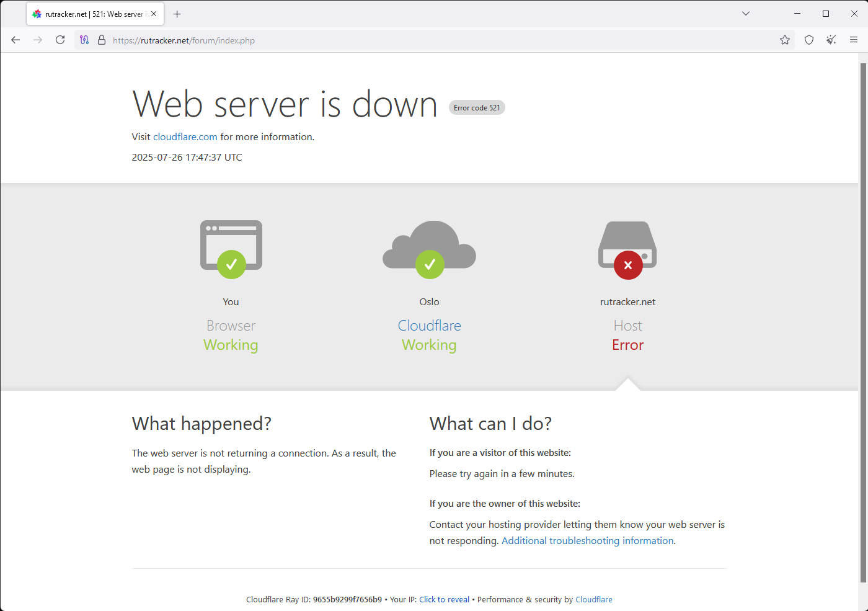Open the footer Cloudflare security link
The width and height of the screenshot is (868, 611).
pos(593,600)
